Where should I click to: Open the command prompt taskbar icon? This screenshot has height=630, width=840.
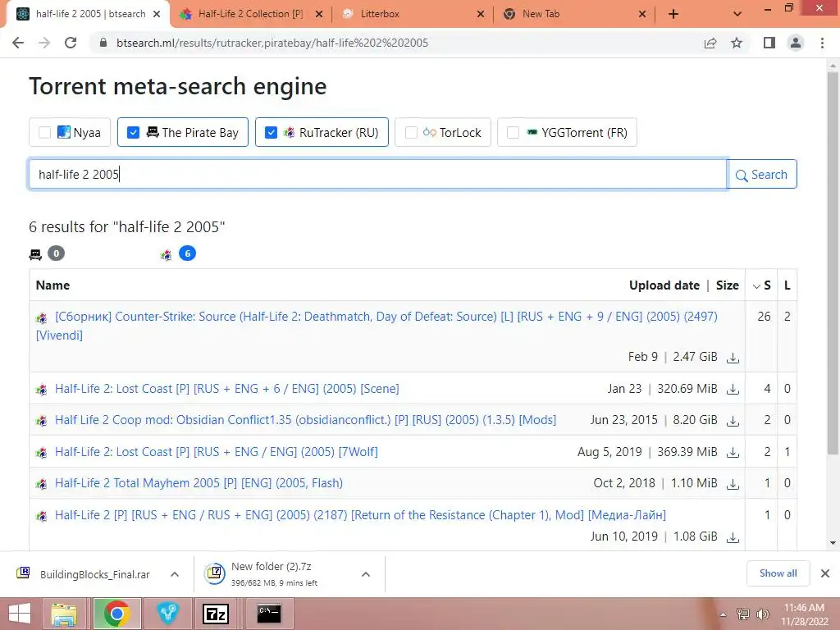point(268,614)
